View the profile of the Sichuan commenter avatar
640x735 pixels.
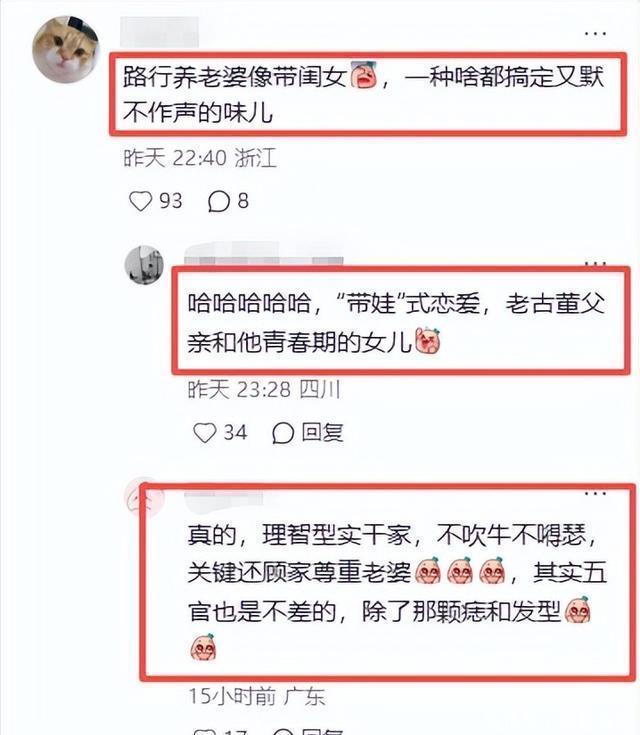click(144, 265)
